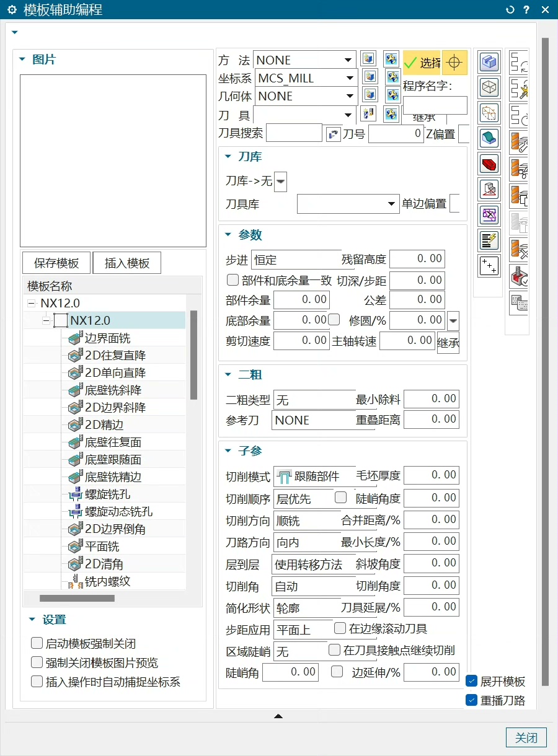Click the orange cutter with scissors icon
The height and width of the screenshot is (756, 558).
click(x=519, y=169)
